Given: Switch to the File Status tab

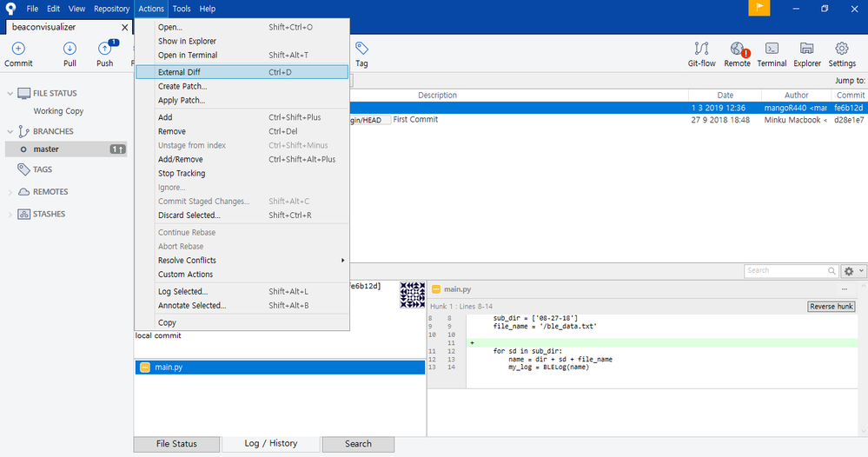Looking at the screenshot, I should pos(176,444).
